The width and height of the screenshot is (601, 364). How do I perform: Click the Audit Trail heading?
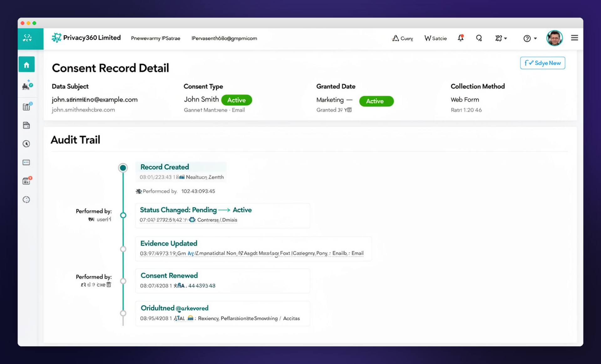75,140
